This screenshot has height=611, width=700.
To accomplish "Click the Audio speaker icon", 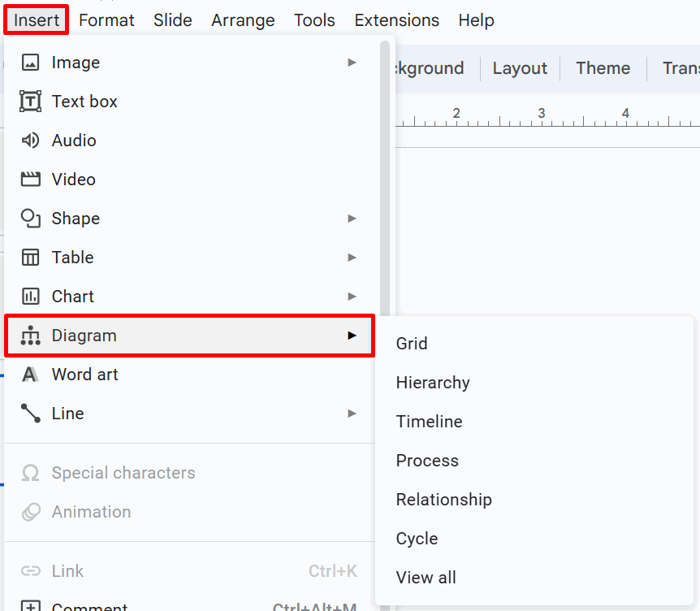I will (30, 140).
